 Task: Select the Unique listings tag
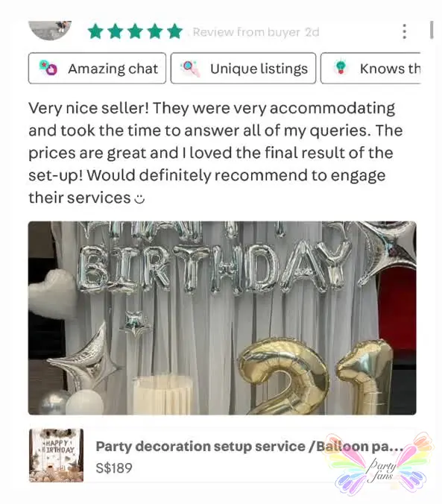point(243,68)
